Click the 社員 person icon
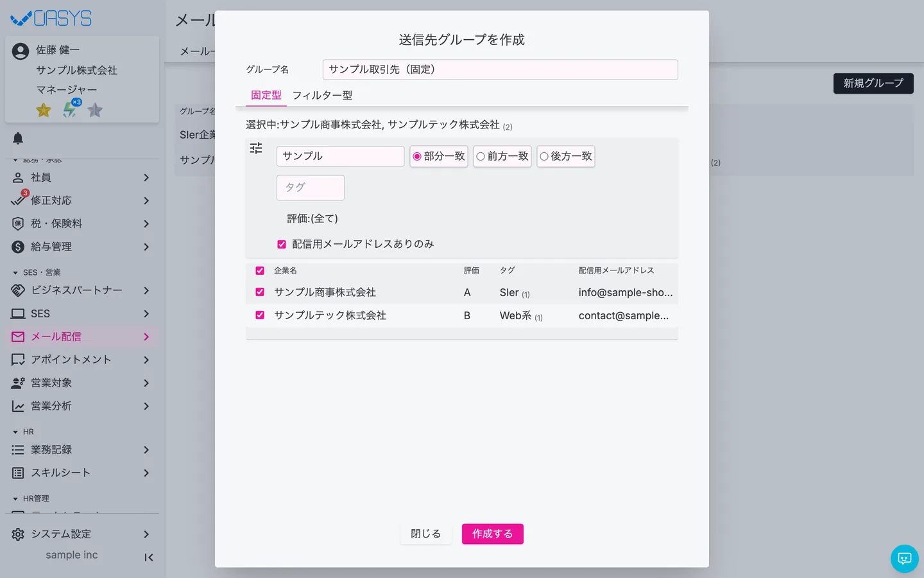The image size is (924, 578). pyautogui.click(x=18, y=177)
